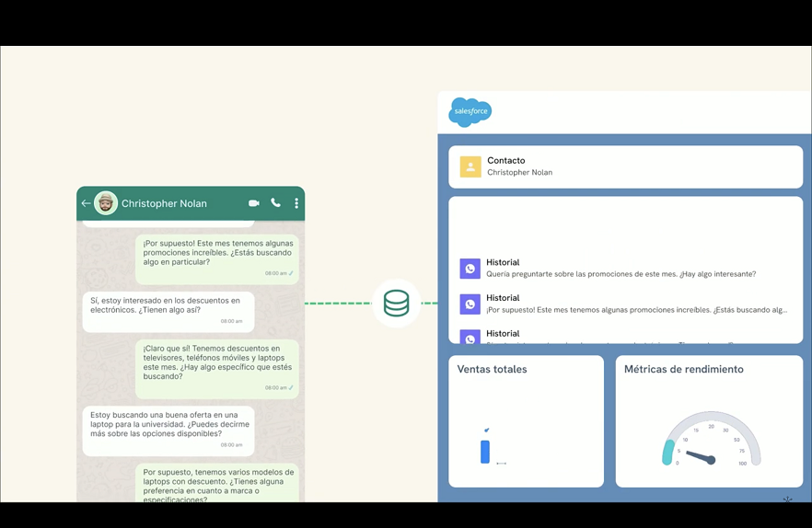Open the Historial entry about 'promociones de este mes'

coord(621,274)
